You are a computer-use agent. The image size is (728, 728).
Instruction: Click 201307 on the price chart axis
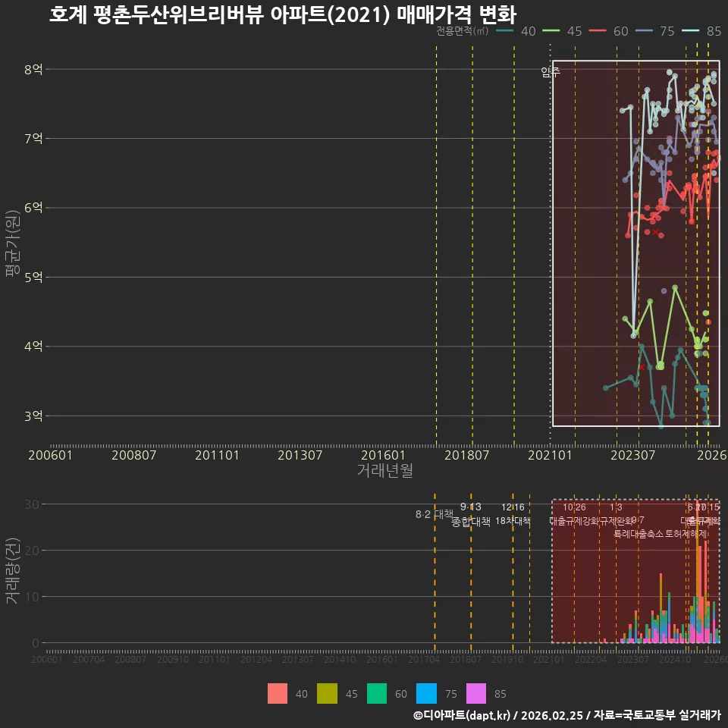(300, 455)
